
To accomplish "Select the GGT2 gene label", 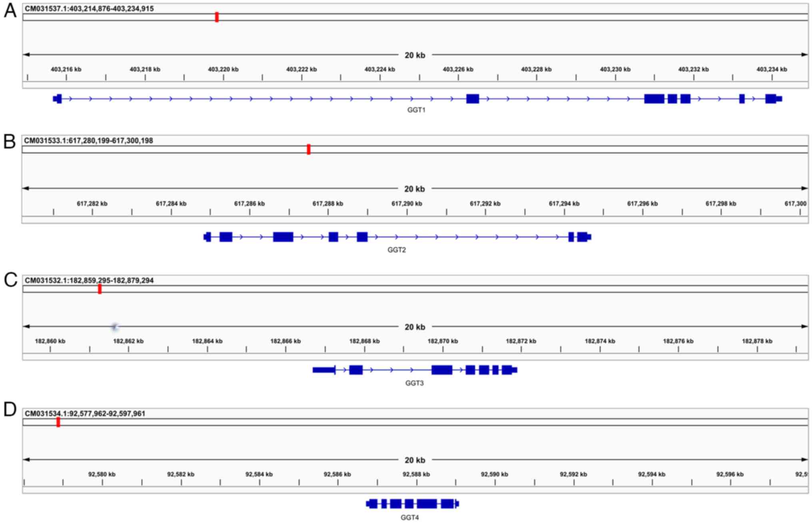I will 396,250.
